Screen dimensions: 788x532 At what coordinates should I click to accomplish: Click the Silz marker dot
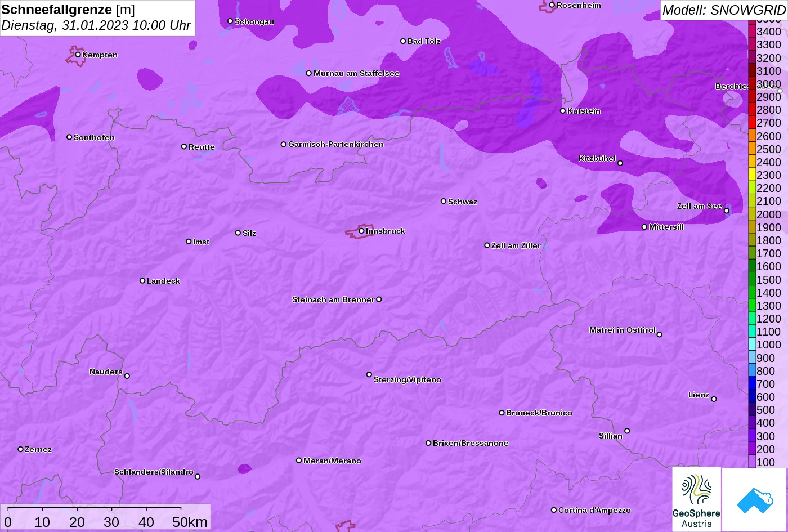[238, 233]
